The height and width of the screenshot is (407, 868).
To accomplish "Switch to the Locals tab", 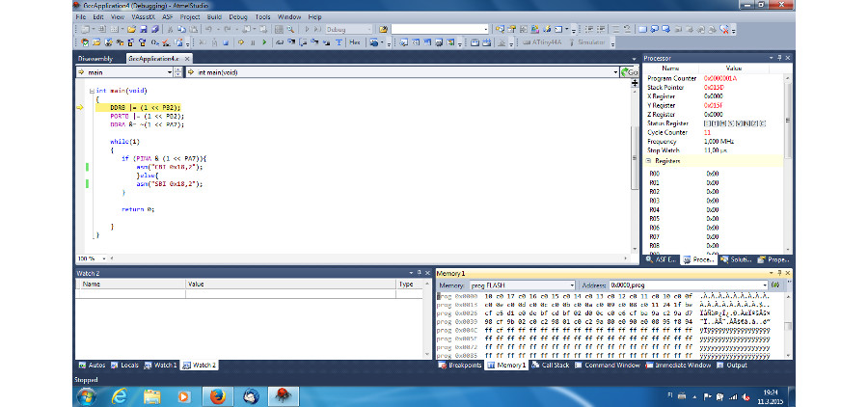I will point(124,366).
